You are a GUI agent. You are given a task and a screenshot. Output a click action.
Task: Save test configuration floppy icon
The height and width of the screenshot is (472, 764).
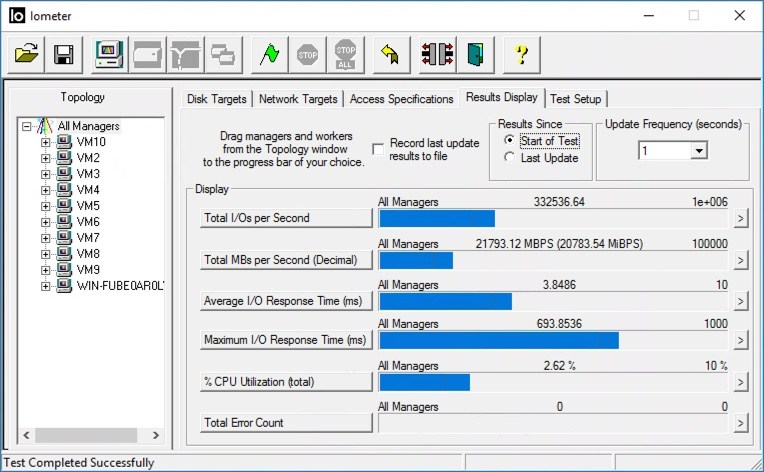tap(64, 55)
